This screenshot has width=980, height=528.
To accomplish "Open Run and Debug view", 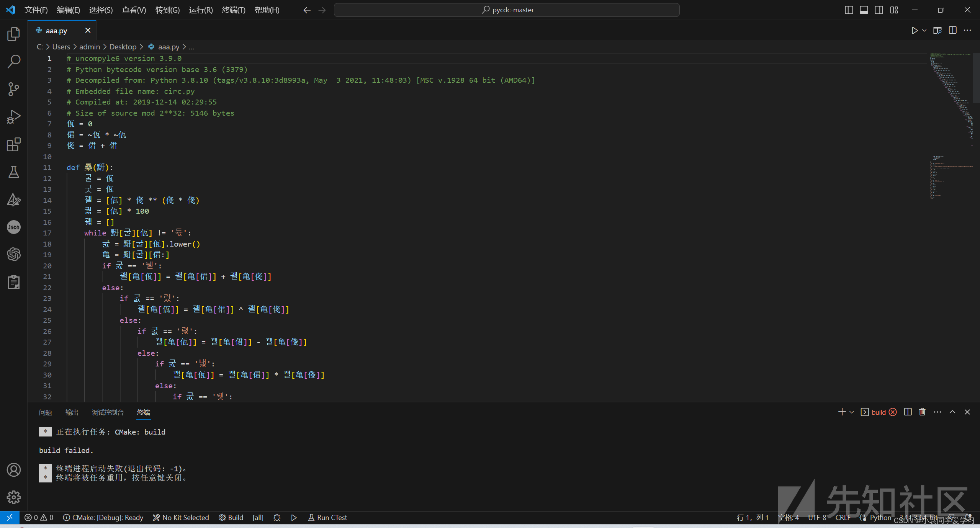I will click(x=14, y=117).
